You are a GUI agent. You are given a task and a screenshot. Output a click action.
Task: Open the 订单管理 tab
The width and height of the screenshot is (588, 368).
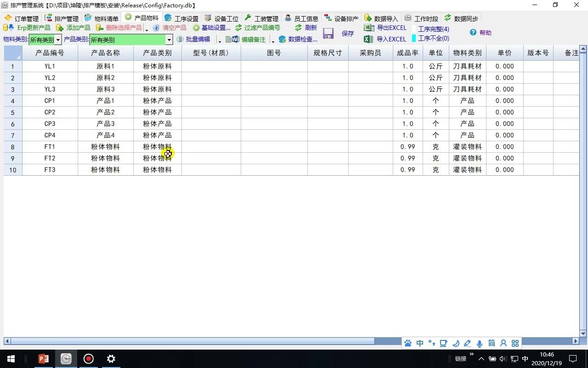click(x=22, y=18)
